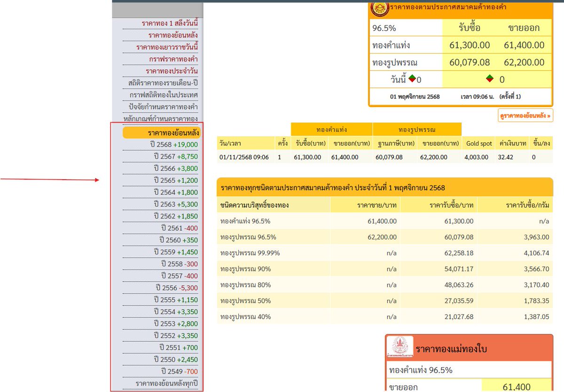Image resolution: width=564 pixels, height=392 pixels.
Task: Open the ปี 2566 +3,800 entry
Action: click(x=176, y=169)
